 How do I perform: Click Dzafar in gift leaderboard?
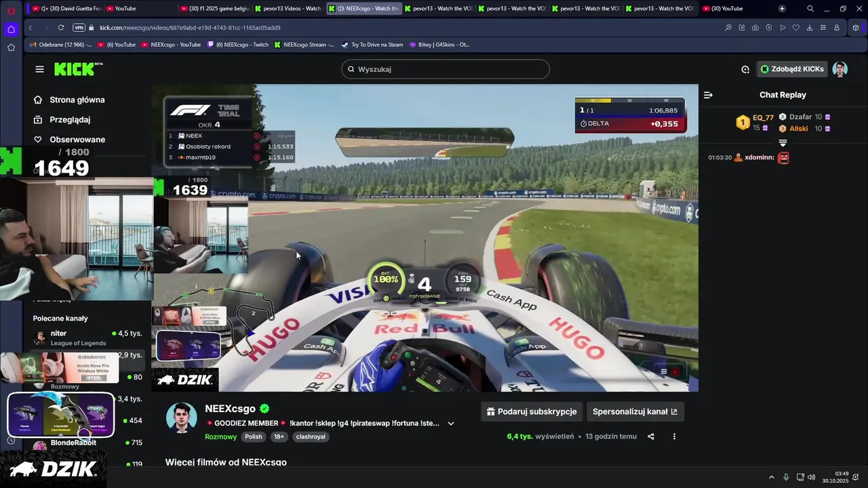click(800, 117)
